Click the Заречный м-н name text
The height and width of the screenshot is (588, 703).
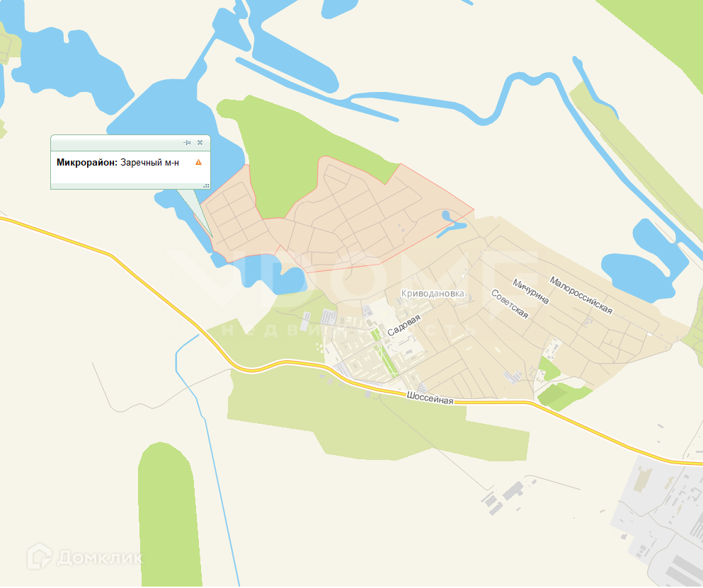[x=150, y=162]
